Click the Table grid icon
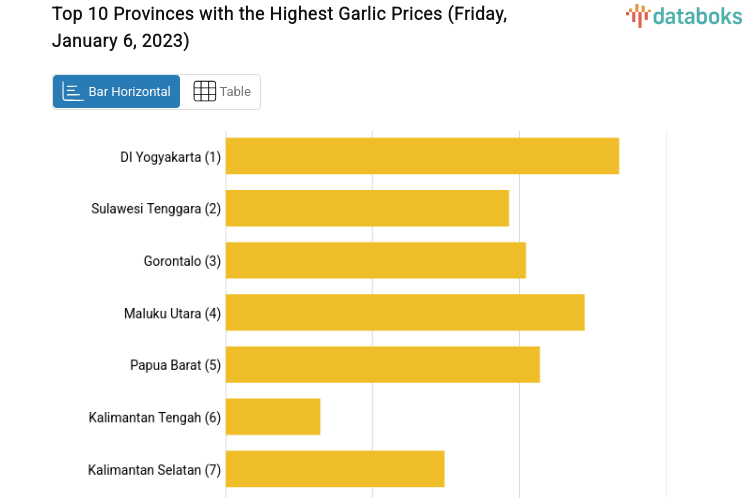 pyautogui.click(x=204, y=91)
